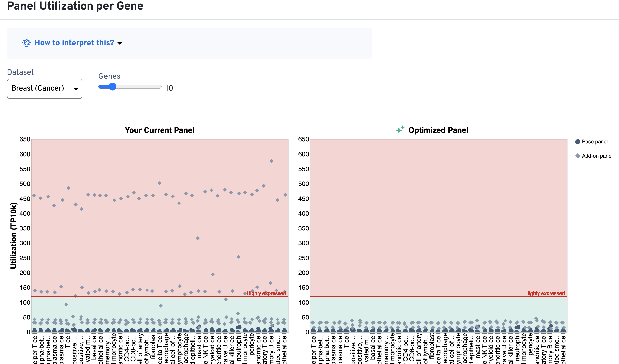Select the highest diamond near 575 in Current Panel

tap(272, 161)
